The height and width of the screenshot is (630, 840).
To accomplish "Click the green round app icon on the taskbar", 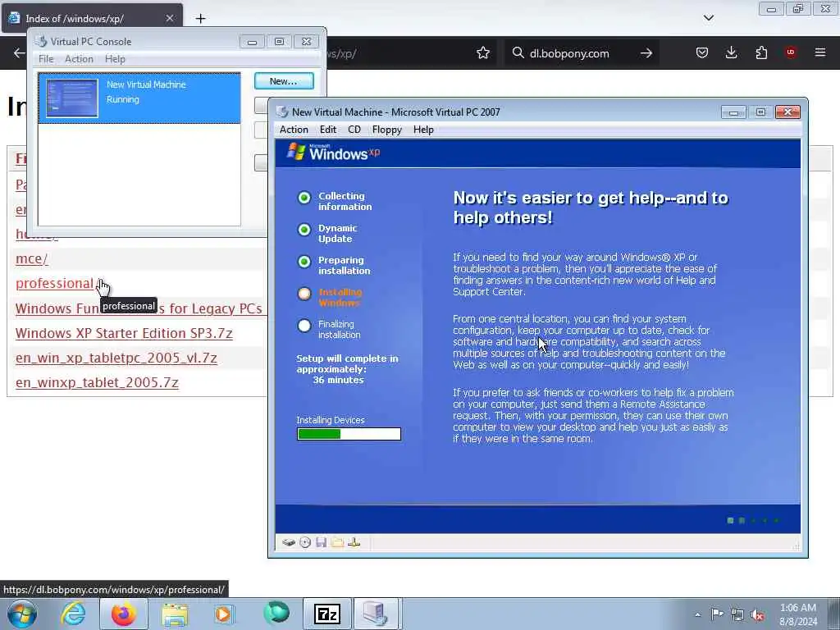I will coord(276,613).
